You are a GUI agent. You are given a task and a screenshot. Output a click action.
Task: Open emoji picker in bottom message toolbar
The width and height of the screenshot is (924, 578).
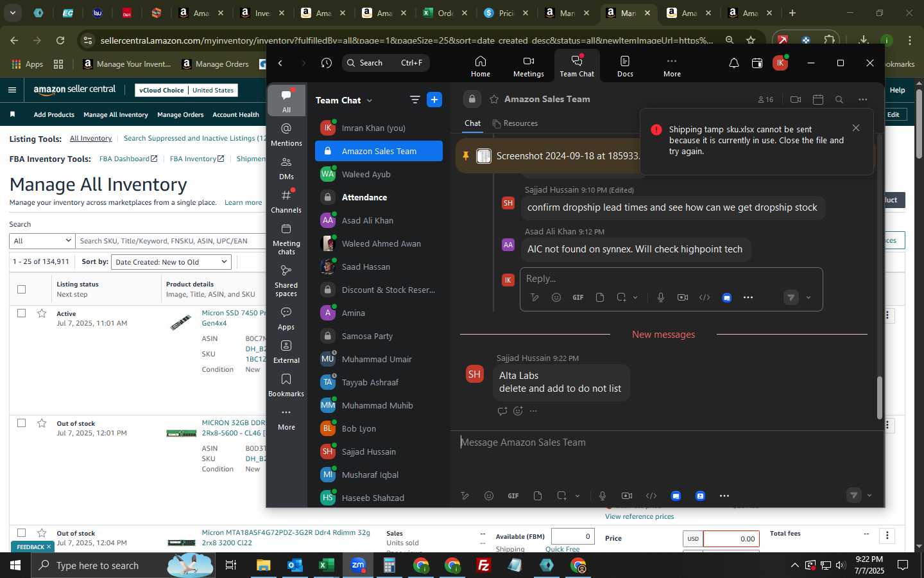489,496
